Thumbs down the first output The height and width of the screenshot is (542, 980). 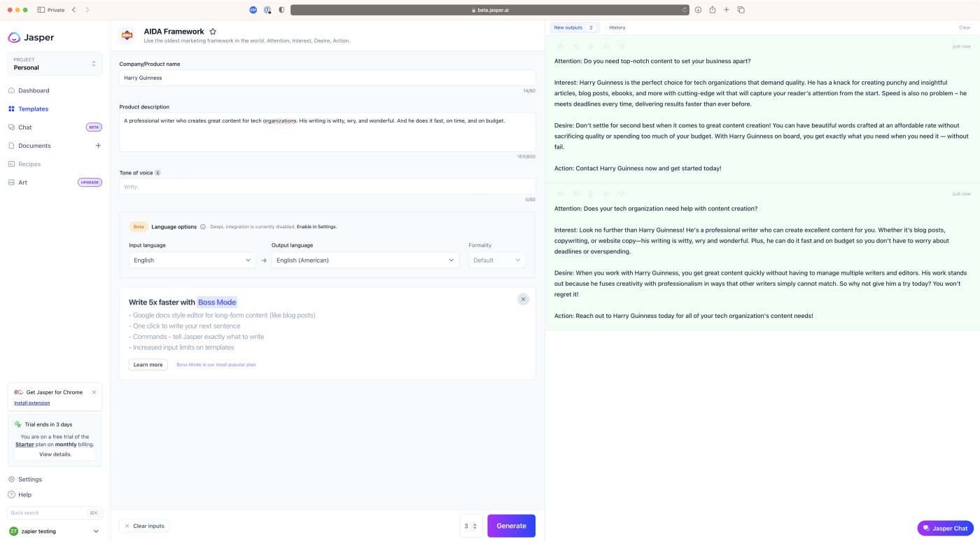[x=622, y=46]
